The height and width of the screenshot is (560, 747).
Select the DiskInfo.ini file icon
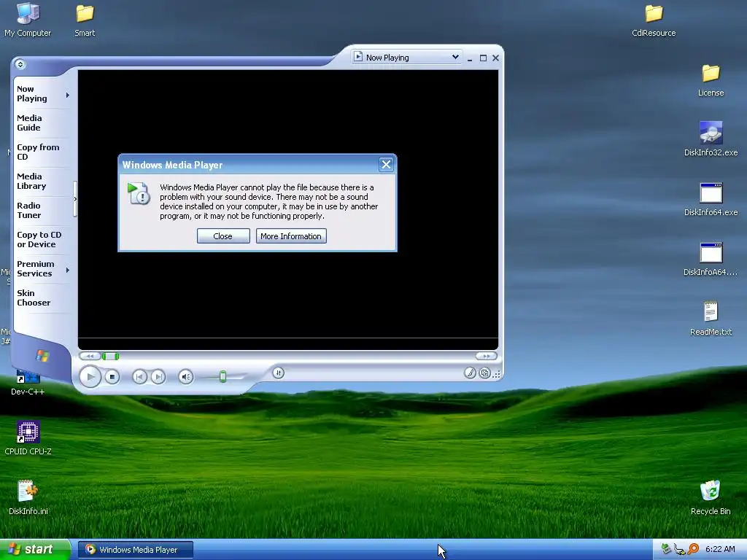click(x=28, y=497)
